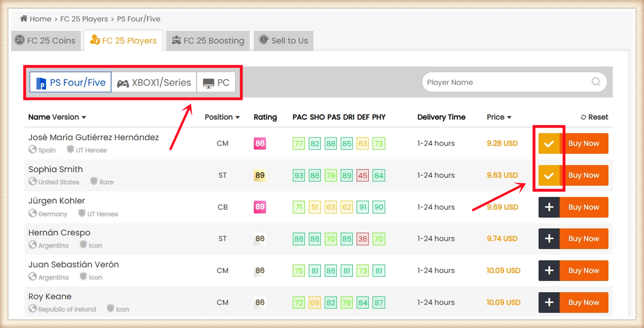Click the player icon on FC 25 Players tab

point(95,40)
